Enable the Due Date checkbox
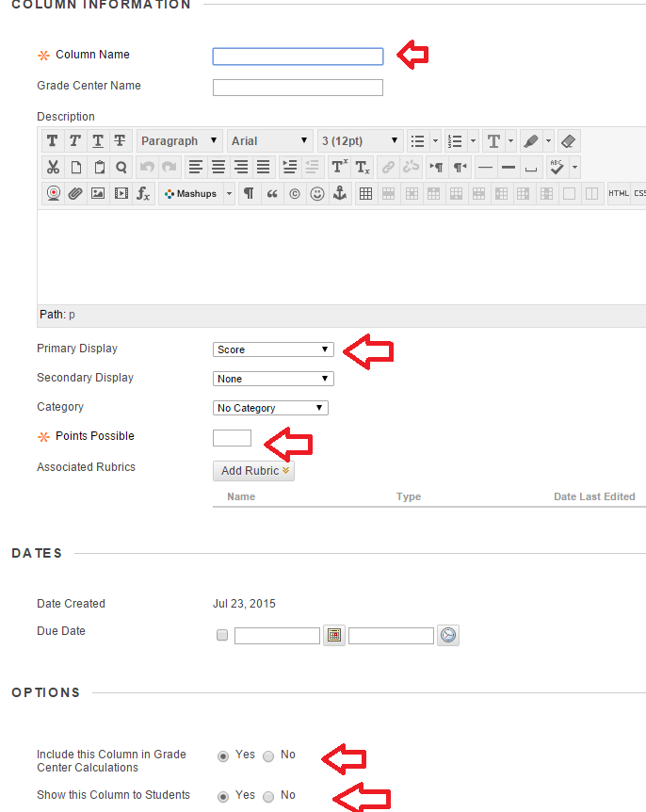Viewport: 646px width, 812px height. (222, 635)
